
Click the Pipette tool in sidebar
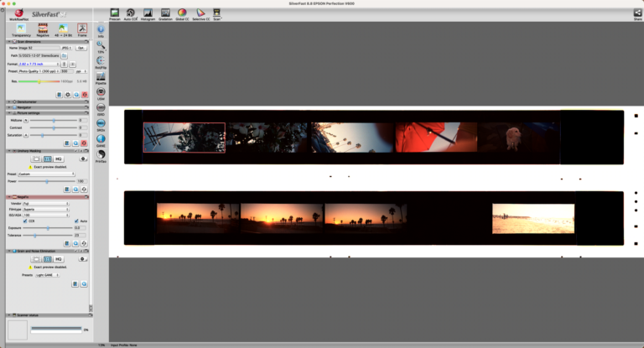point(101,77)
